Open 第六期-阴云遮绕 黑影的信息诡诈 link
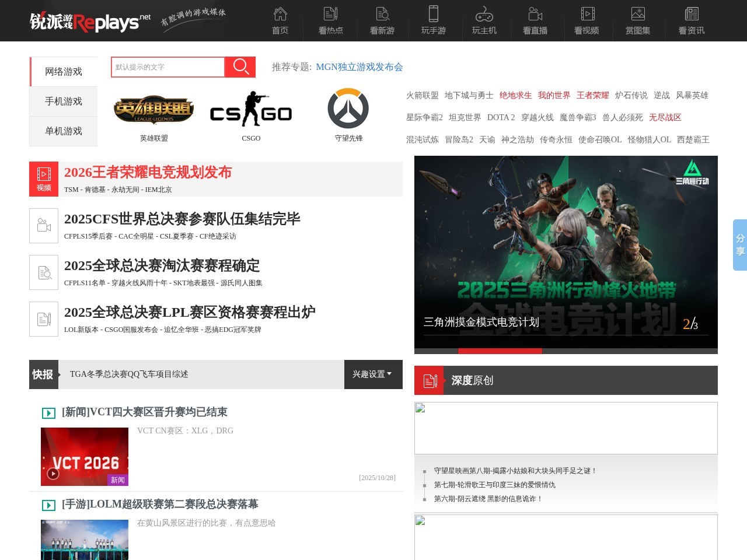The width and height of the screenshot is (747, 560). (x=488, y=499)
